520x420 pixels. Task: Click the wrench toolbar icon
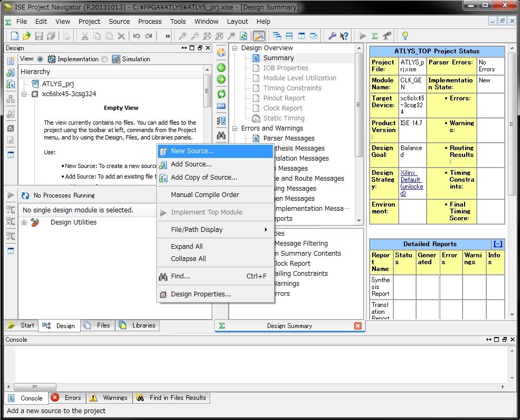coord(332,36)
